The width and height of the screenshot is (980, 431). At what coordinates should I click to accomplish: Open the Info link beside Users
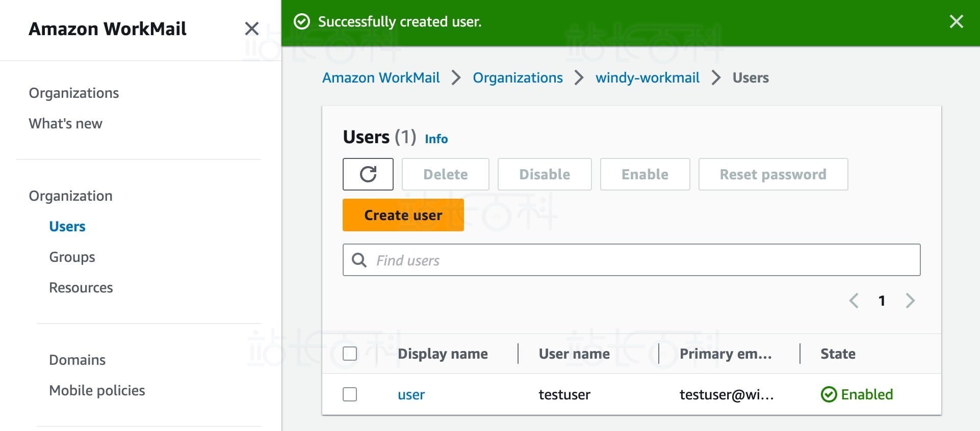(436, 139)
